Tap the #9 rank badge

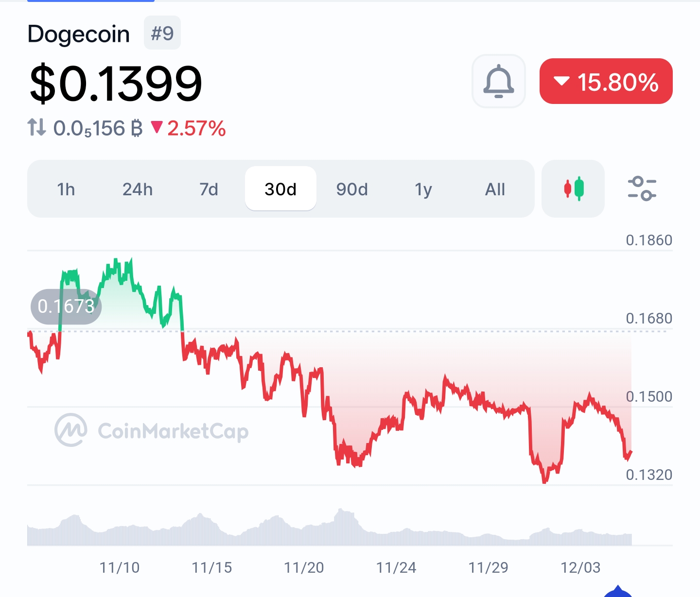click(162, 33)
